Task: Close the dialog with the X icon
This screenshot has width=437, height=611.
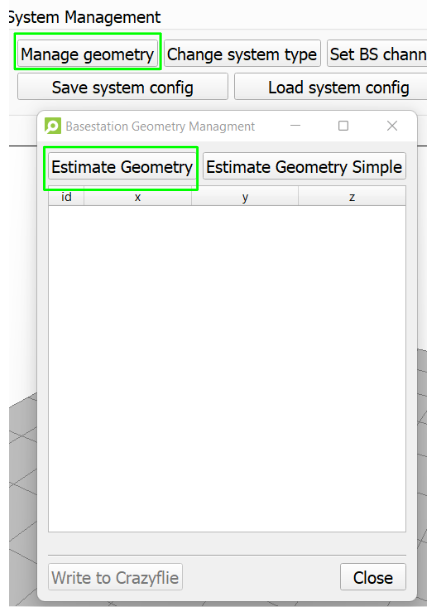Action: [392, 126]
